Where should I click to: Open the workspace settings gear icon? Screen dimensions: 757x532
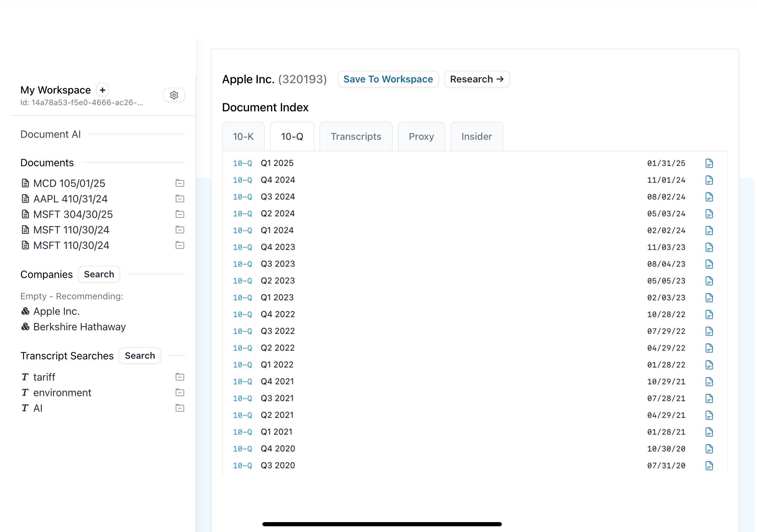pyautogui.click(x=174, y=95)
